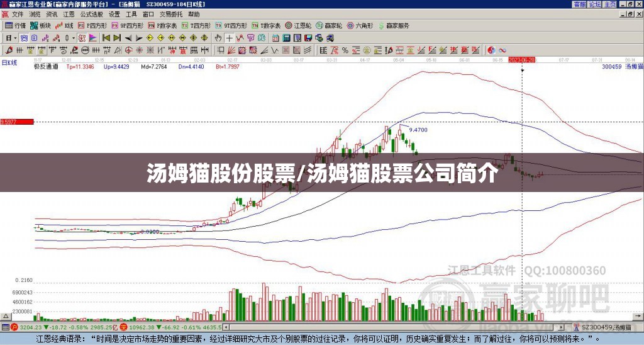
Task: Open the P四方形 tool
Action: [x=92, y=25]
